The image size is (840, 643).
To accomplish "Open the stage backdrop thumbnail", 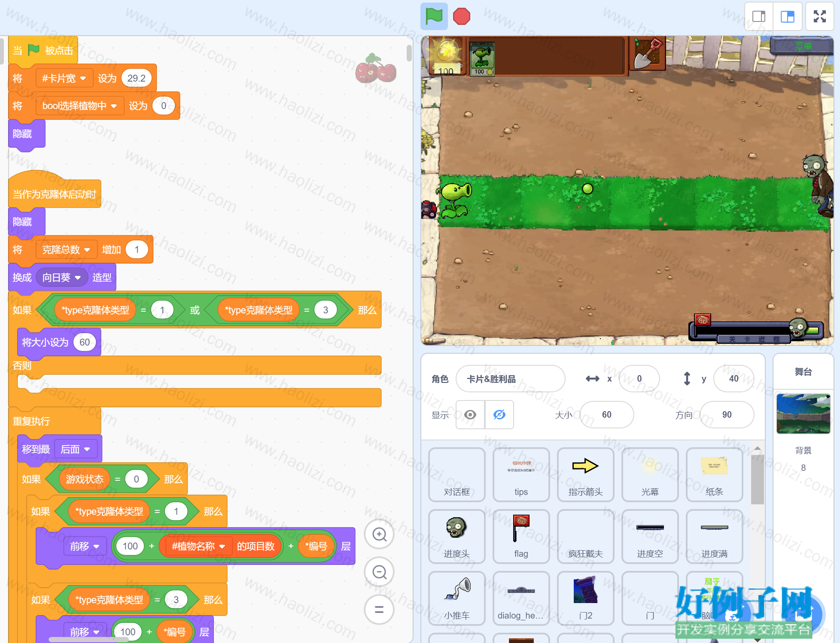I will (x=803, y=413).
